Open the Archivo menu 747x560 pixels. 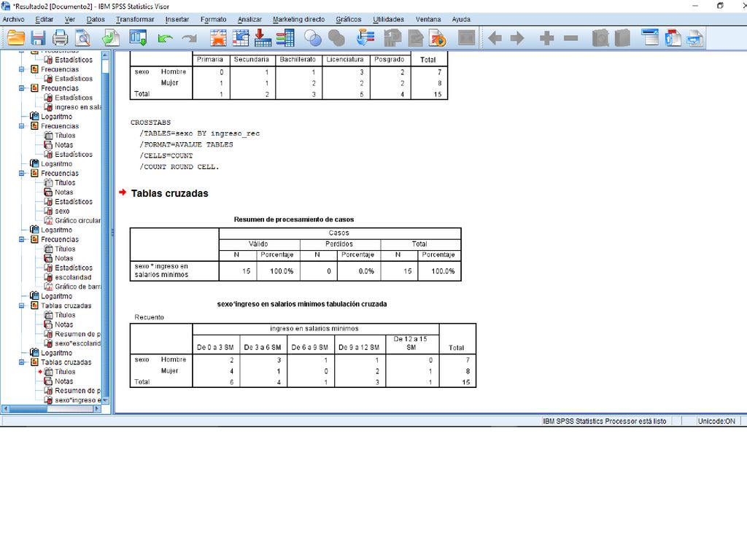[13, 20]
